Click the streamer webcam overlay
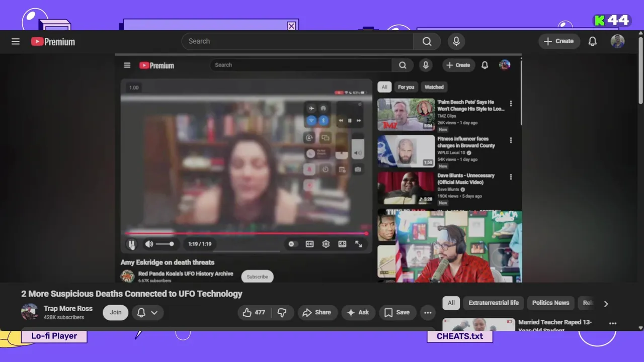This screenshot has width=644, height=362. pos(458,246)
